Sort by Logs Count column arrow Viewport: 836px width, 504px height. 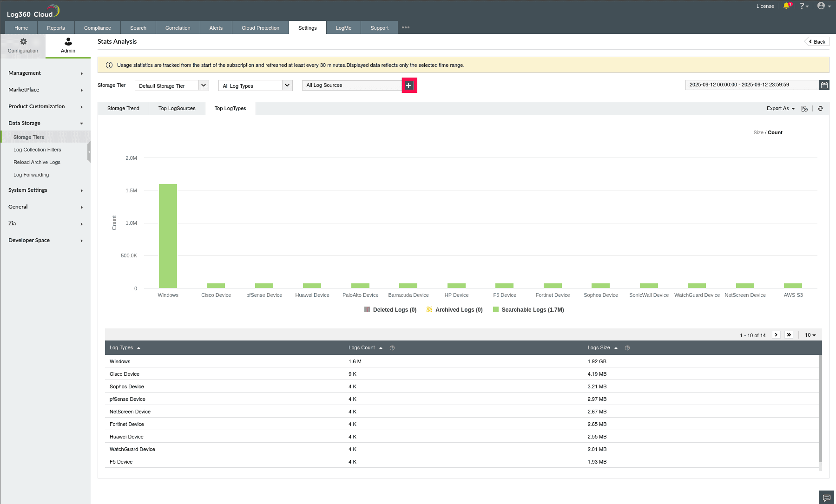(x=381, y=348)
